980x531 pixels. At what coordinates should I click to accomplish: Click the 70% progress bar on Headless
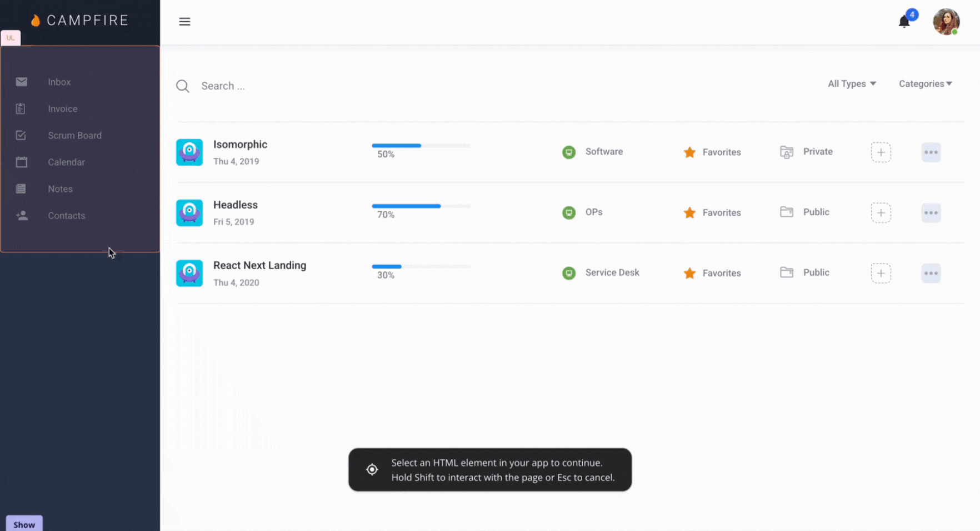tap(421, 206)
